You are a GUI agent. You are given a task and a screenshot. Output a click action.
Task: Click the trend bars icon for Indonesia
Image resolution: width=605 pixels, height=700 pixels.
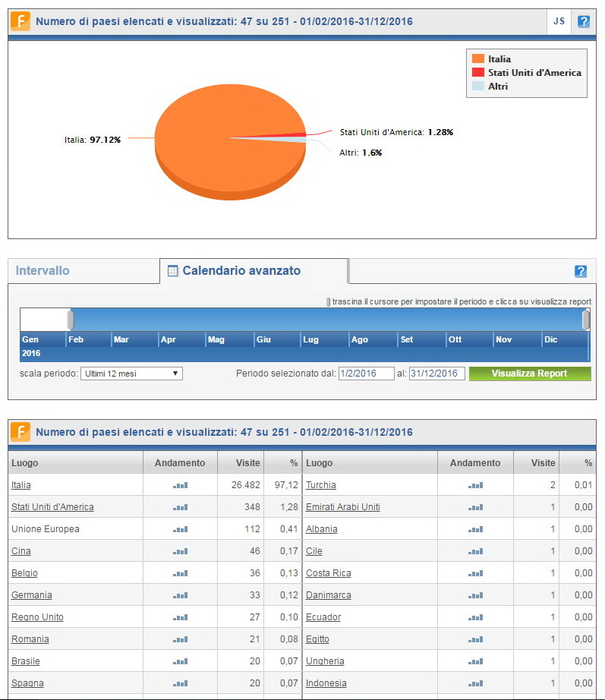coord(475,683)
